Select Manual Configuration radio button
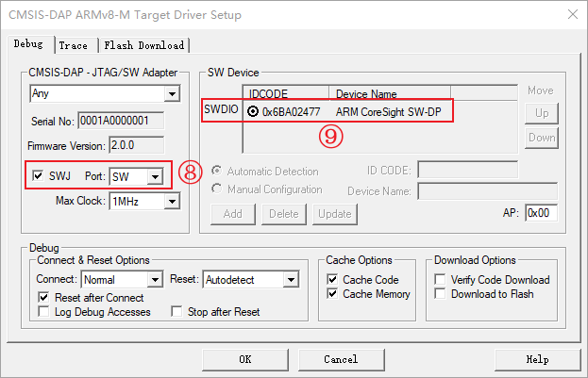588x378 pixels. point(216,189)
